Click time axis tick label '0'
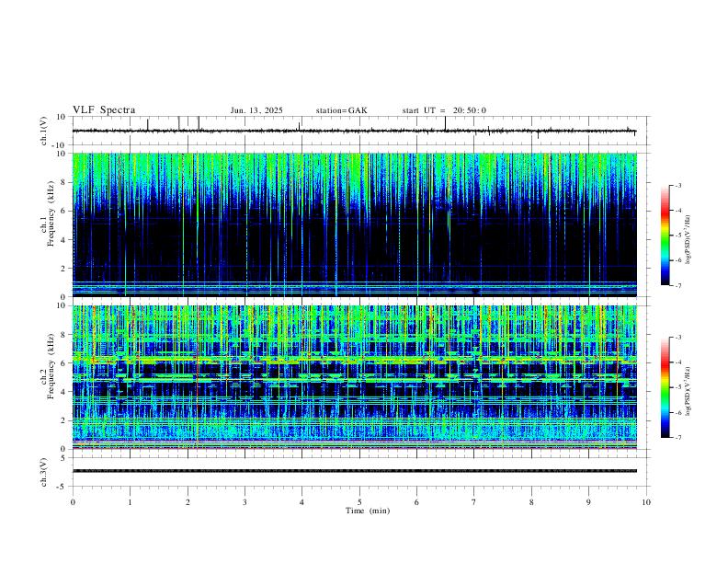 (73, 502)
